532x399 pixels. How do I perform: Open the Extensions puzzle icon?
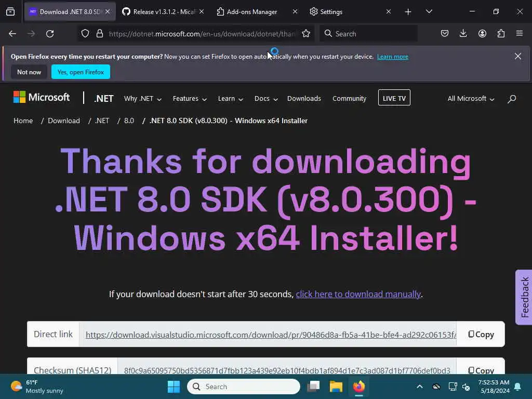click(x=501, y=33)
